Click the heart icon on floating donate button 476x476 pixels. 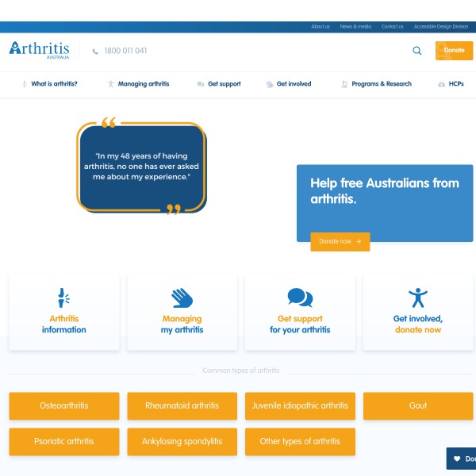(457, 459)
